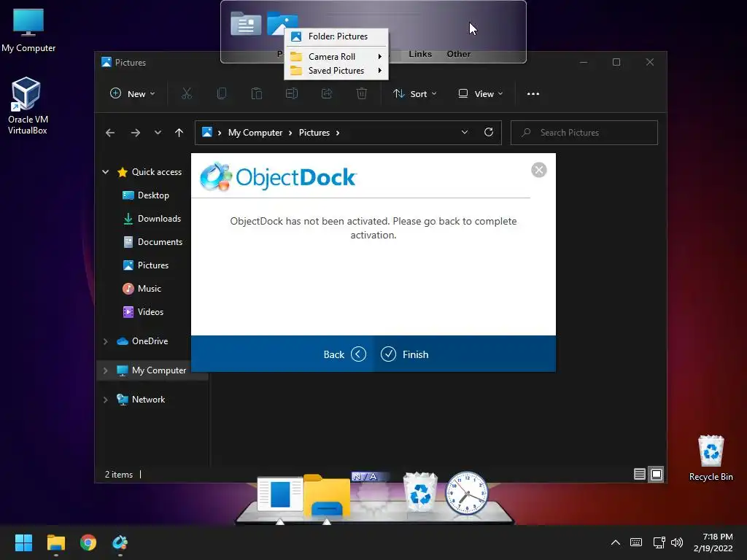Expand the Camera Roll submenu arrow
747x560 pixels.
tap(379, 57)
